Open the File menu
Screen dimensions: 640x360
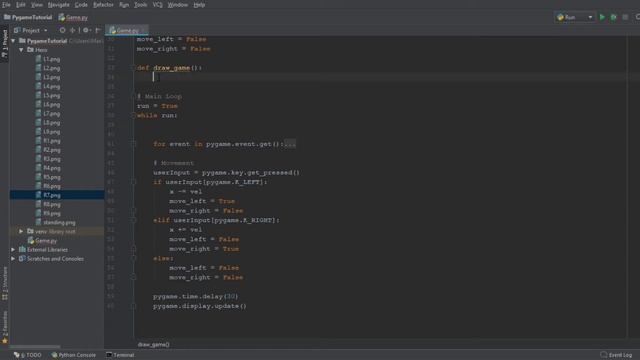6,5
